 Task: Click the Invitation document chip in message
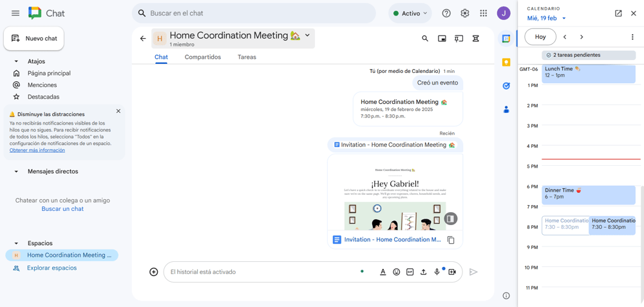pos(395,145)
